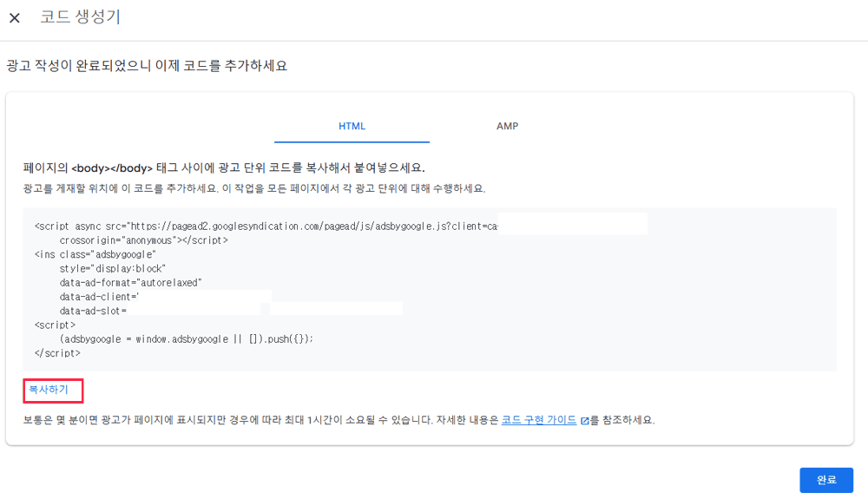Image resolution: width=868 pixels, height=499 pixels.
Task: Switch to the AMP tab
Action: 507,127
